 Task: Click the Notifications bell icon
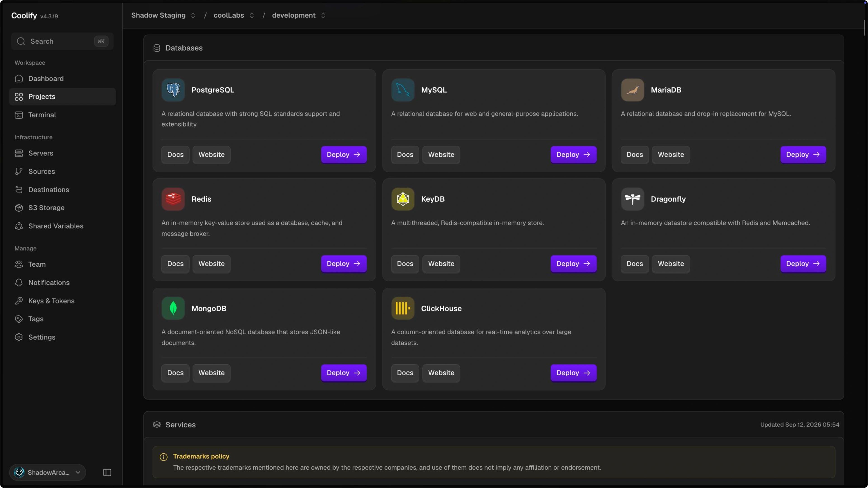tap(19, 283)
